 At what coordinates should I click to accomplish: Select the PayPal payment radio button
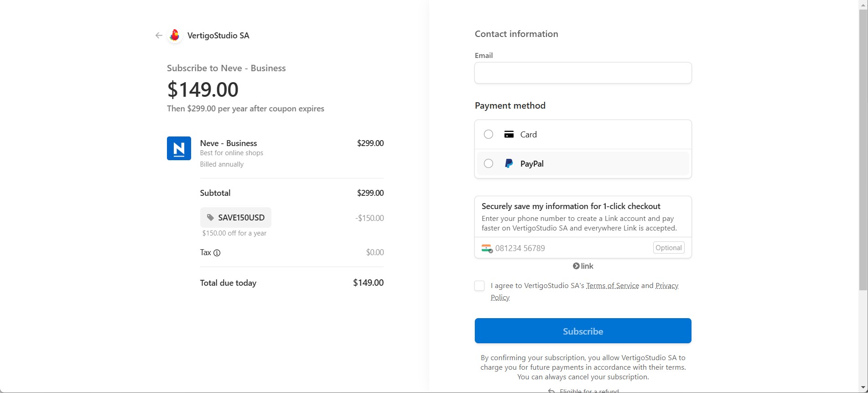tap(489, 164)
